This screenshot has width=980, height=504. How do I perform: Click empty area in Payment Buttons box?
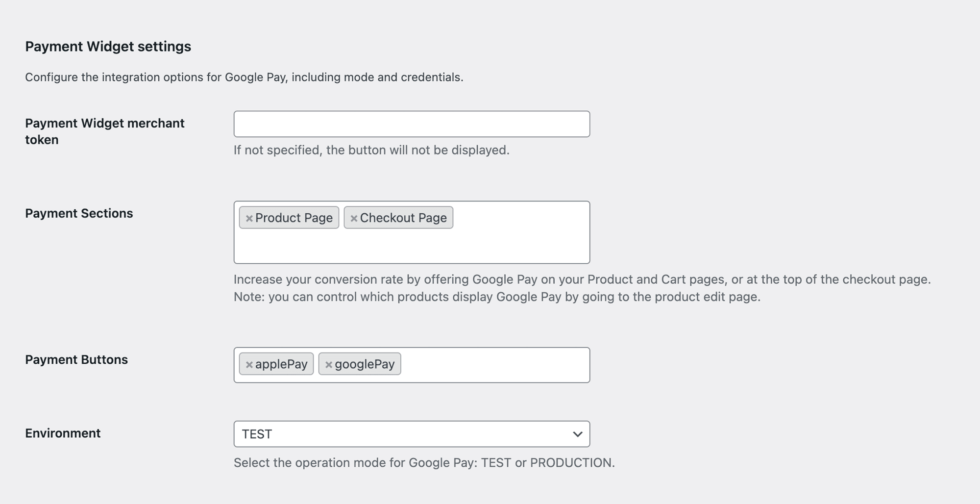tap(495, 365)
